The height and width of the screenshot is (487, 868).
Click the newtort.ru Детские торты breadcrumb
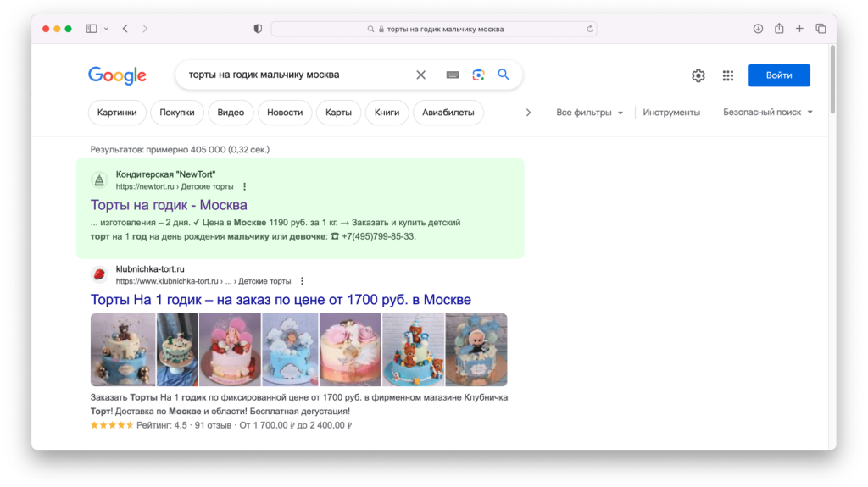click(x=175, y=187)
